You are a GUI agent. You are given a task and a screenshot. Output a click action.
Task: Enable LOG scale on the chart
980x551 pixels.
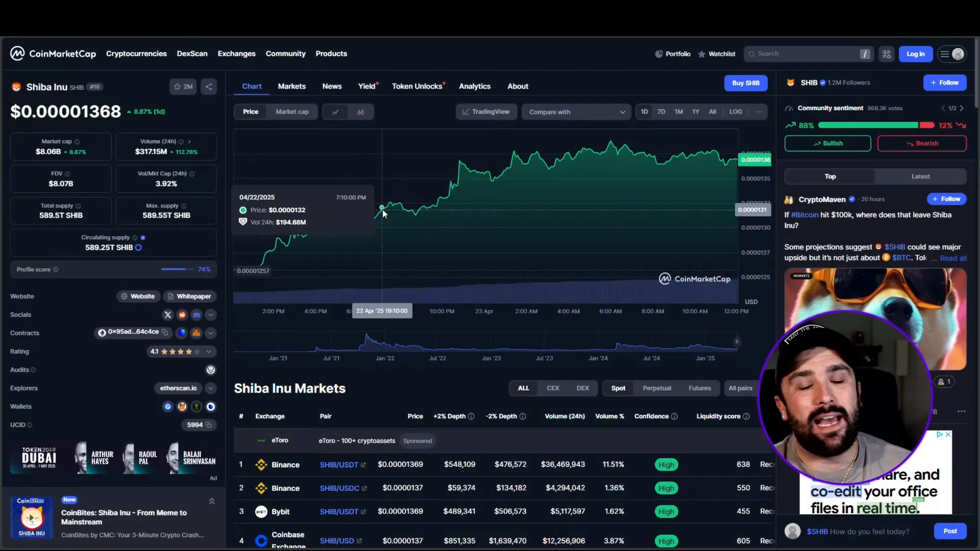736,112
